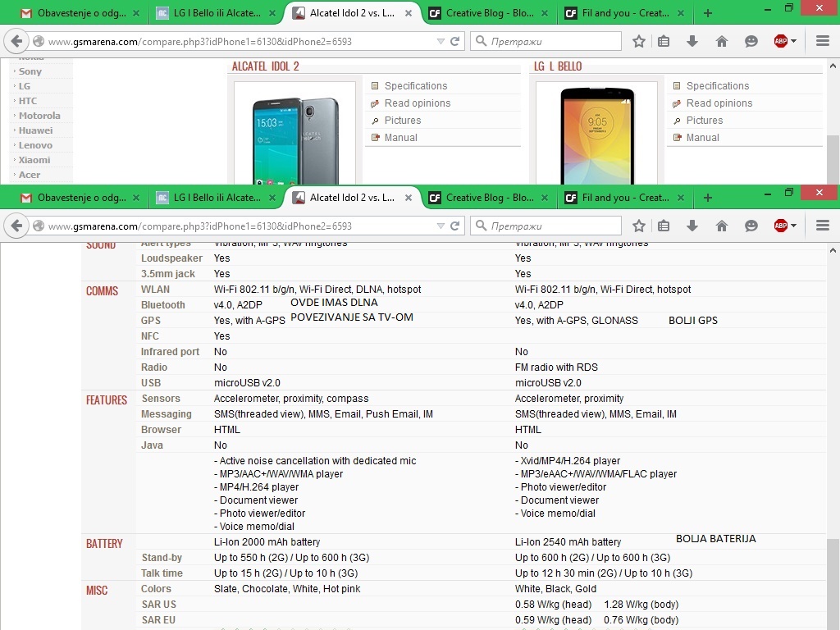Open Specifications for Alcatel Idol 2

(416, 85)
